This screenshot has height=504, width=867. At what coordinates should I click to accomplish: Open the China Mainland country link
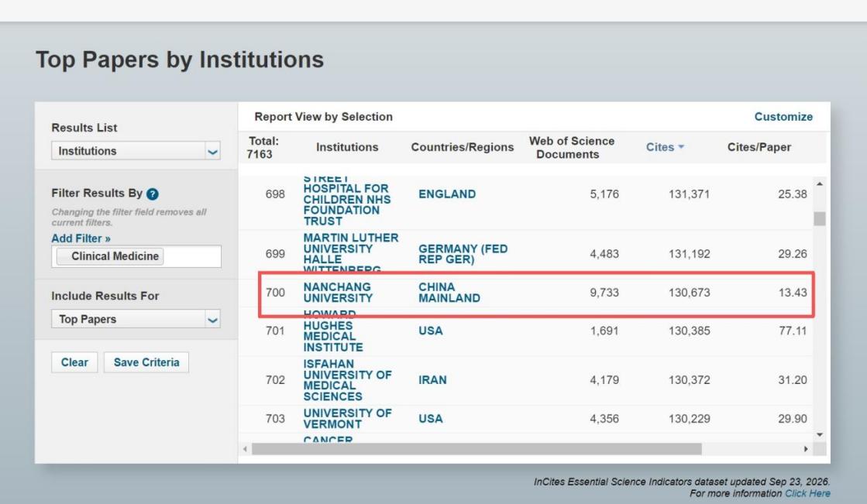pos(449,293)
